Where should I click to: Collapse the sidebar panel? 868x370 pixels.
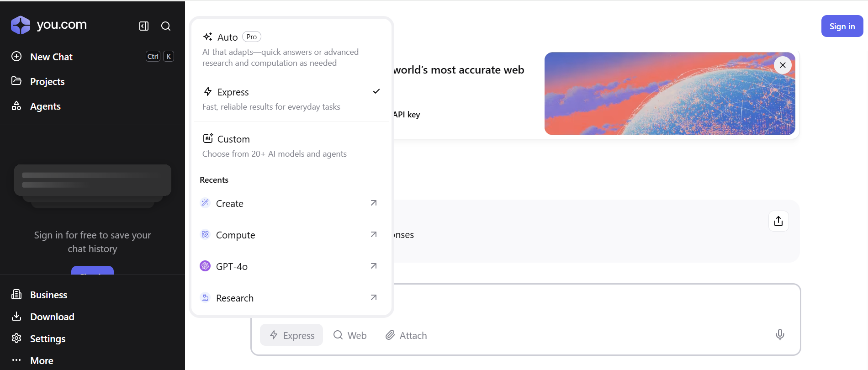(143, 26)
